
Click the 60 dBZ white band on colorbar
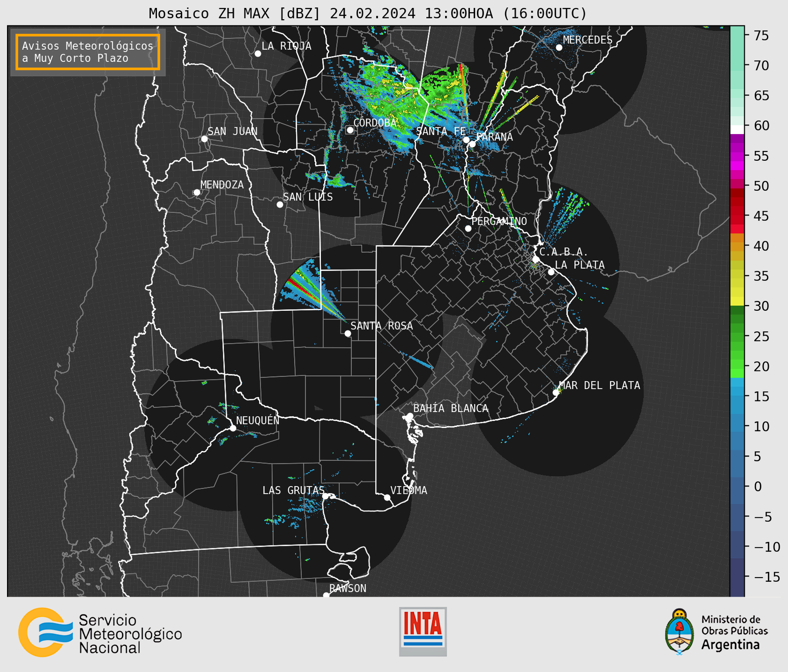(737, 129)
